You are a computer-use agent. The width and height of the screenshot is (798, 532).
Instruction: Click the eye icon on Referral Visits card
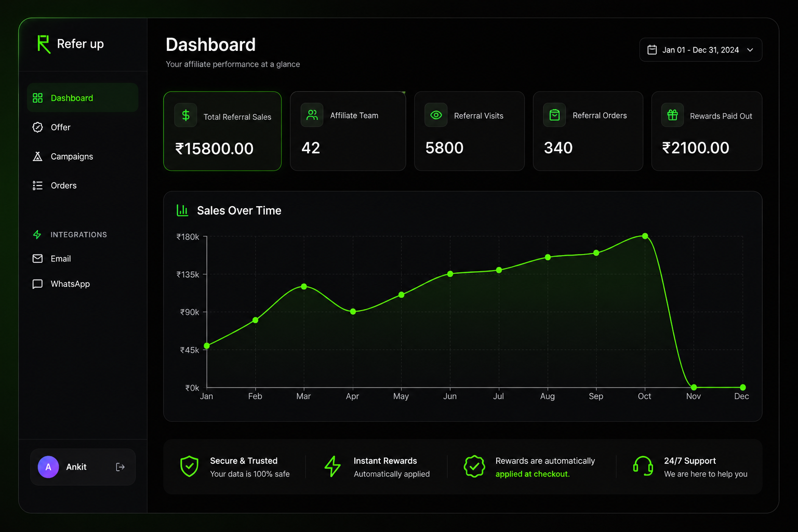point(436,115)
